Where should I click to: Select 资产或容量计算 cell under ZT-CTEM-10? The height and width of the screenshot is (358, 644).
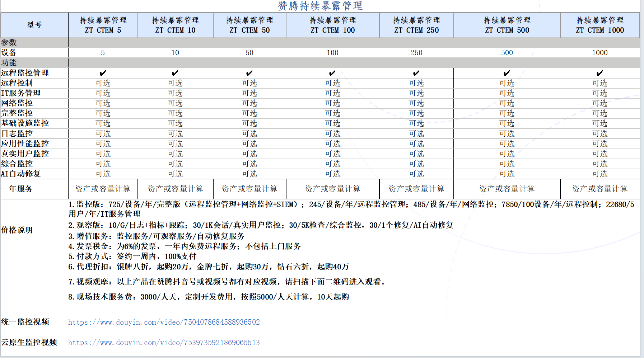[x=175, y=189]
